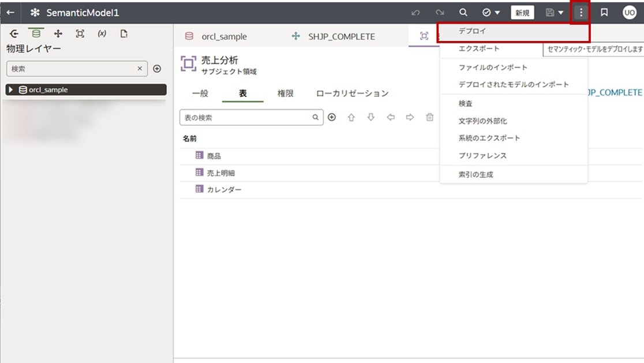The height and width of the screenshot is (363, 644).
Task: Select the presentation layer icon
Action: [x=80, y=33]
